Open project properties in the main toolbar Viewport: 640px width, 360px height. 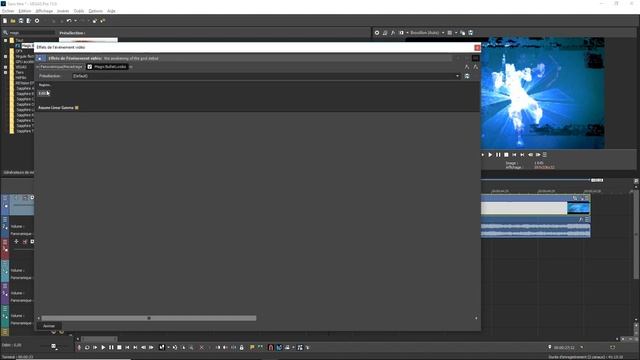(x=37, y=20)
